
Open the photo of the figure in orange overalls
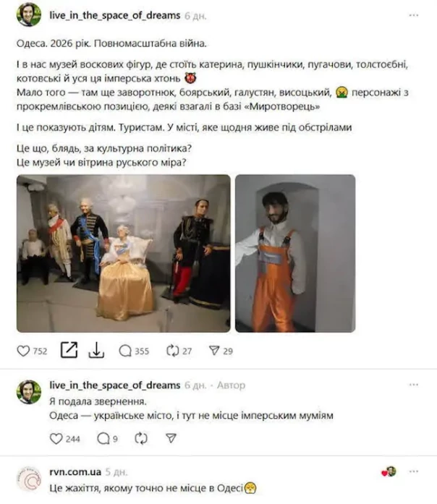pyautogui.click(x=295, y=253)
